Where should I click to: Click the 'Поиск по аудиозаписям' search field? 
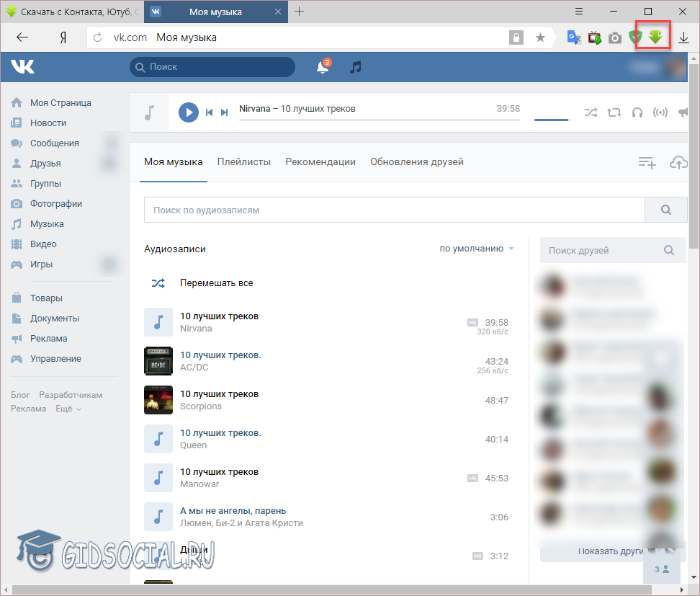click(394, 210)
